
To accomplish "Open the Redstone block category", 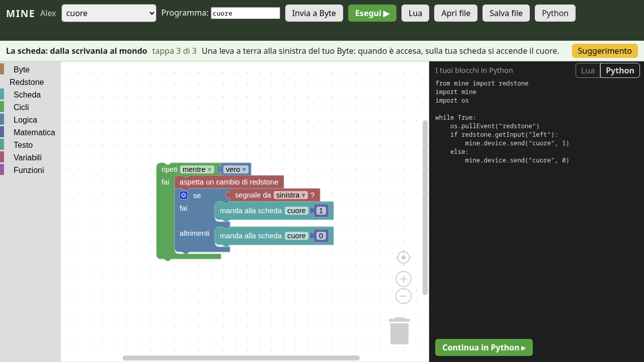I will [x=30, y=82].
